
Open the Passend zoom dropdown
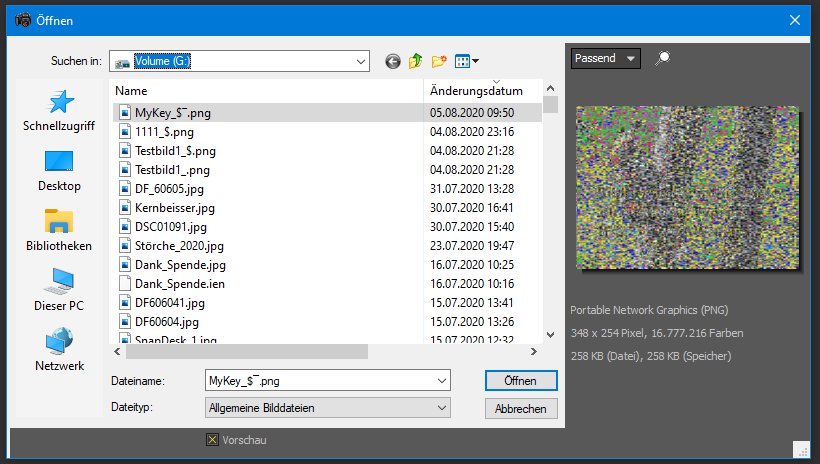(605, 59)
